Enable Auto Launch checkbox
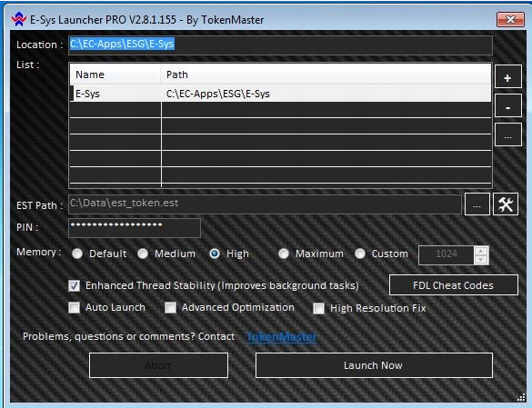Image resolution: width=532 pixels, height=408 pixels. [x=74, y=307]
